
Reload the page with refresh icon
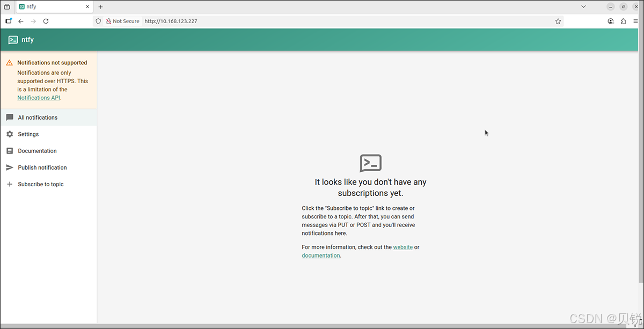pyautogui.click(x=46, y=21)
